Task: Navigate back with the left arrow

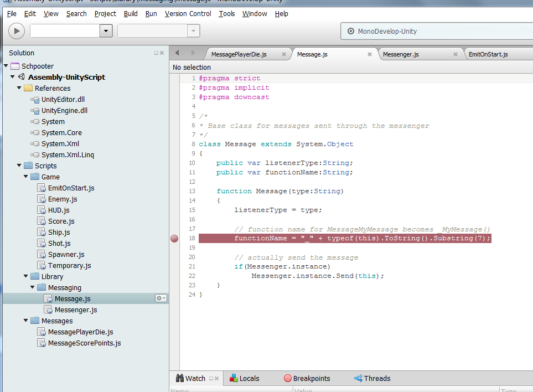Action: click(x=177, y=53)
